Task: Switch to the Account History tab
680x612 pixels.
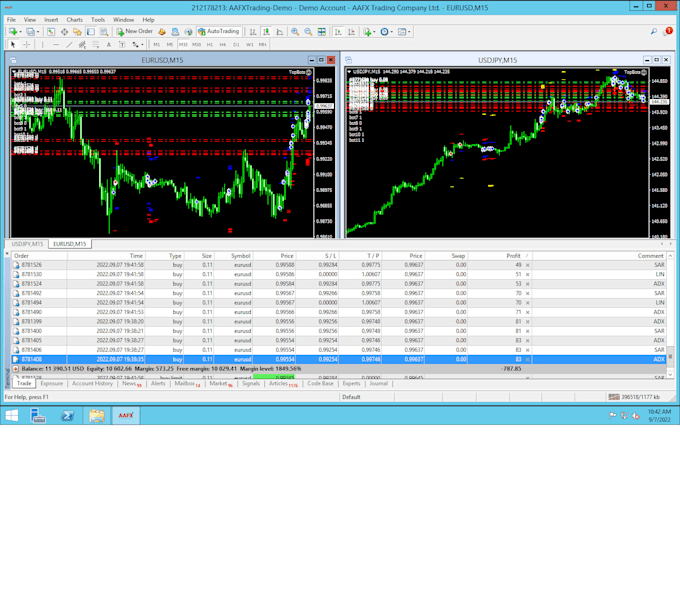Action: [92, 383]
